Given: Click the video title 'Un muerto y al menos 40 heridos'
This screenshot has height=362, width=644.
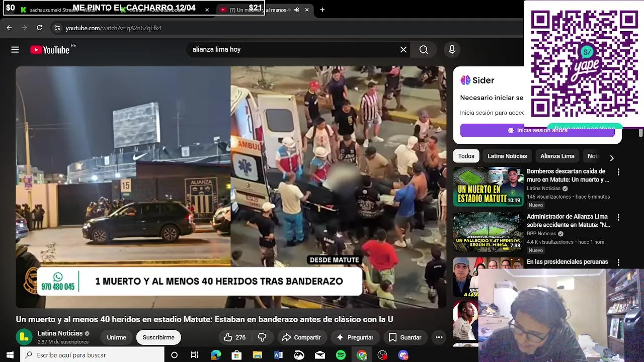Looking at the screenshot, I should pos(204,319).
